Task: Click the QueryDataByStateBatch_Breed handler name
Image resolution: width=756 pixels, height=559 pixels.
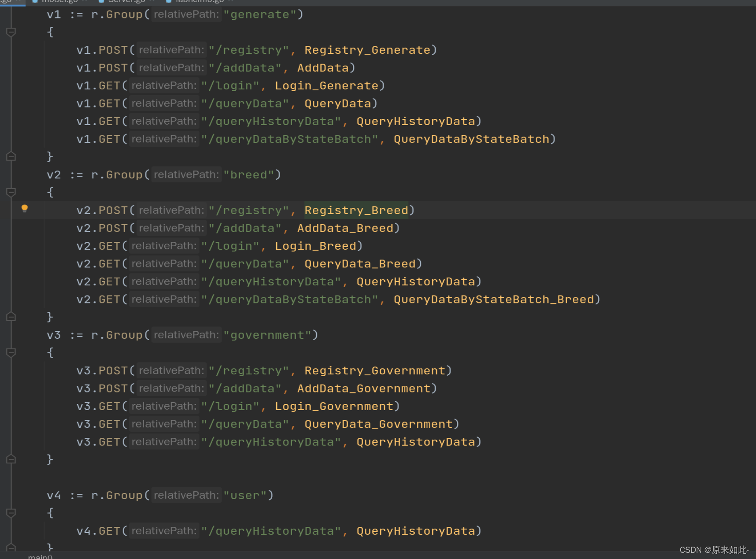Action: pos(493,300)
